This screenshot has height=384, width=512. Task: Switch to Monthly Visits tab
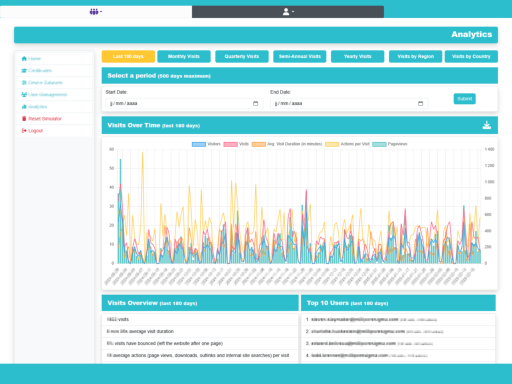pyautogui.click(x=184, y=56)
